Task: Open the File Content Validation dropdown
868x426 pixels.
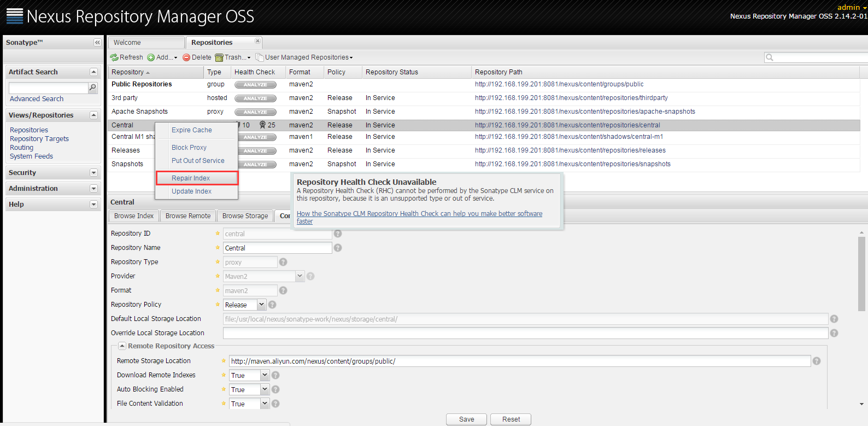Action: point(265,404)
